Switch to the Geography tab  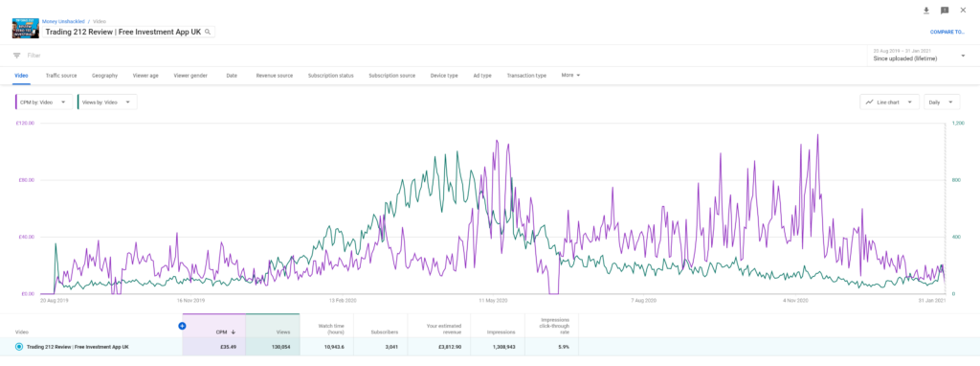click(x=104, y=75)
